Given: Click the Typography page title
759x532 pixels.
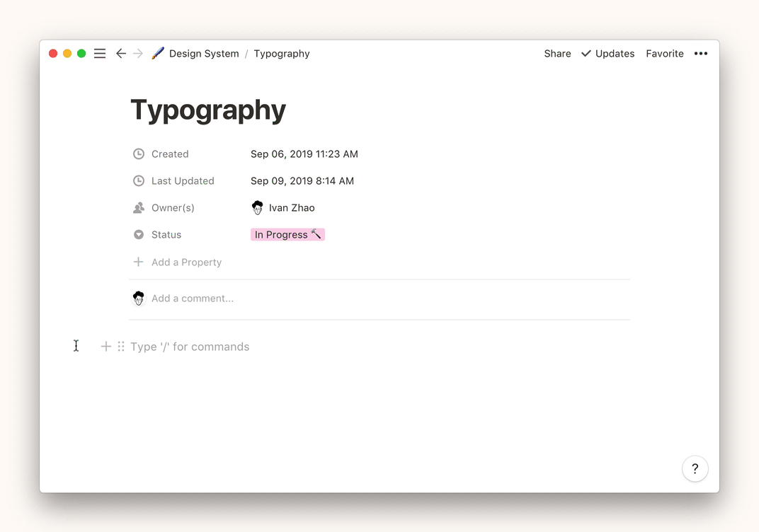Looking at the screenshot, I should (208, 110).
